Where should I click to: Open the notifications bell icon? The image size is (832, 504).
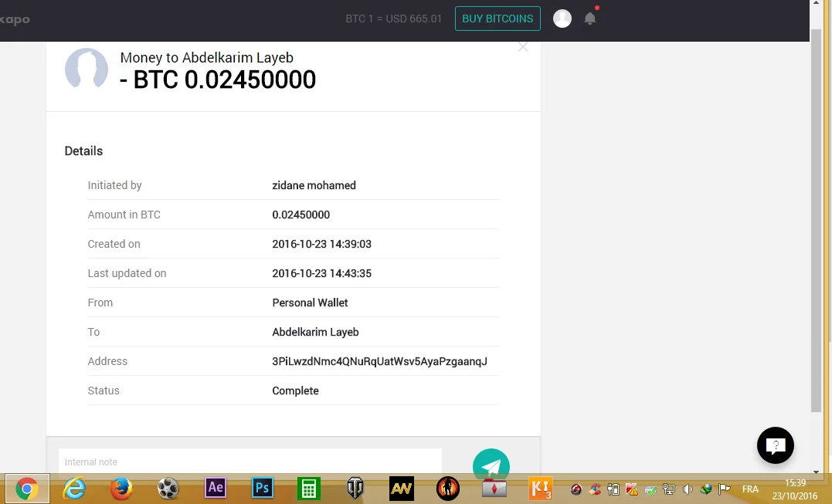coord(590,19)
